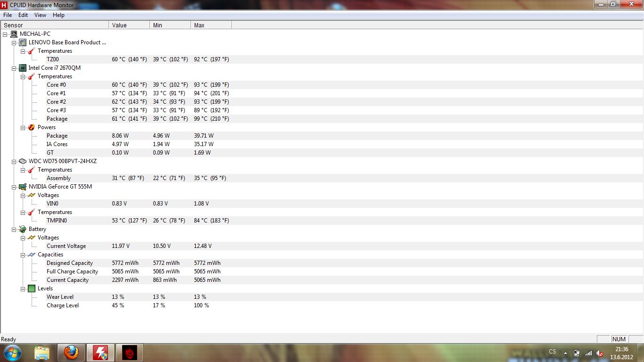
Task: Collapse Battery Capacities section expander
Action: [23, 255]
